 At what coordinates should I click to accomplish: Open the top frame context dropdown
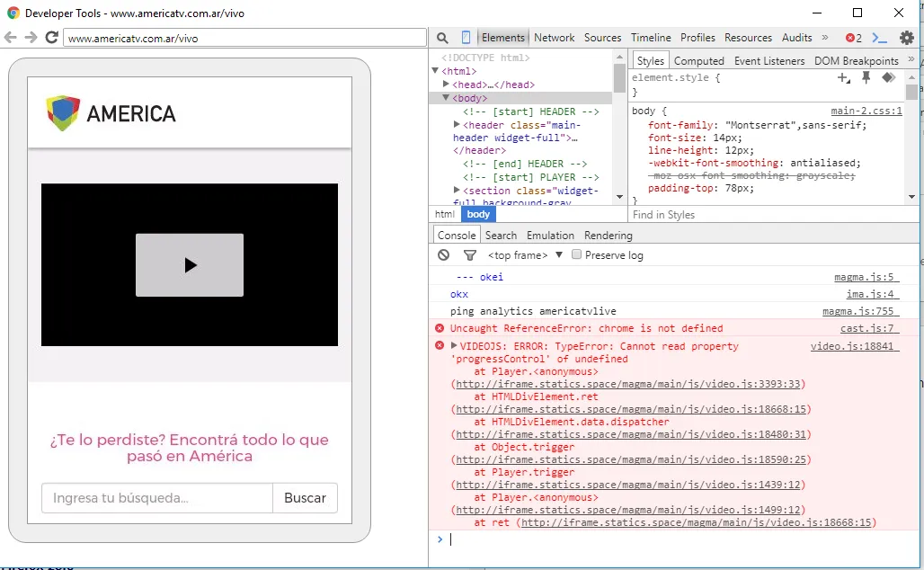[525, 255]
